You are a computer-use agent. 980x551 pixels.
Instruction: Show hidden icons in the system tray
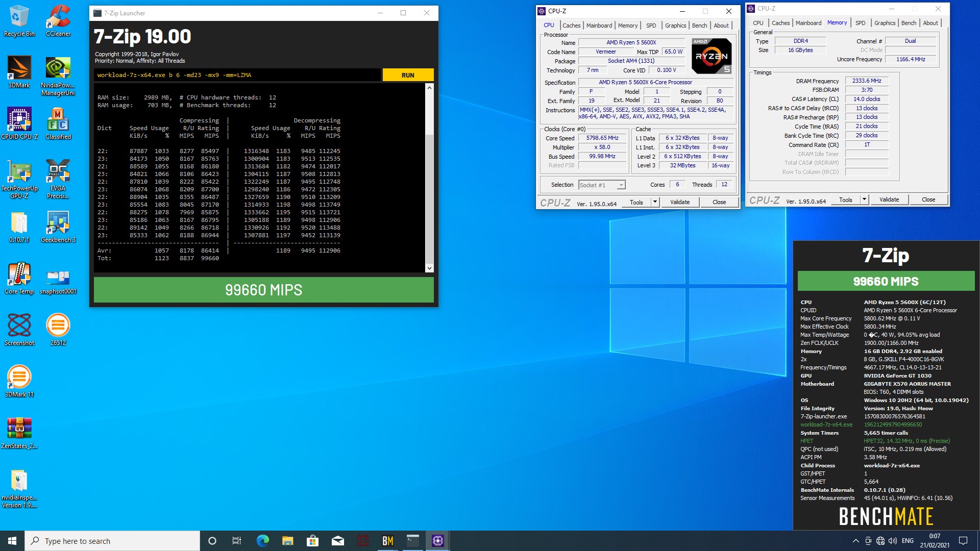coord(855,541)
